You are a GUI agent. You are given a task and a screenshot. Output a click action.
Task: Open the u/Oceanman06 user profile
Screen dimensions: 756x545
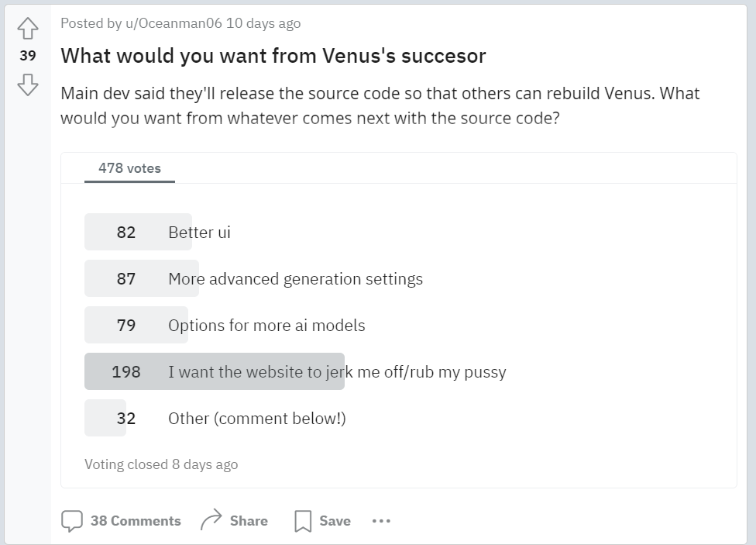tap(174, 23)
